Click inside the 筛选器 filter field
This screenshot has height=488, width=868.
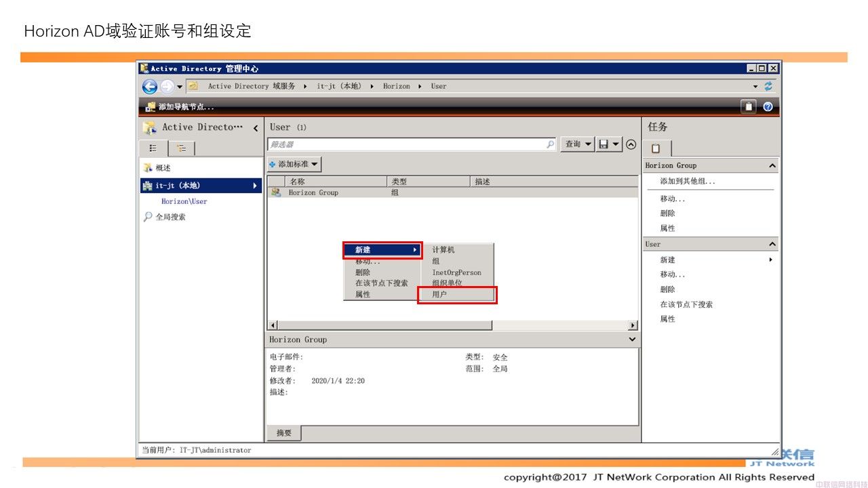[407, 144]
